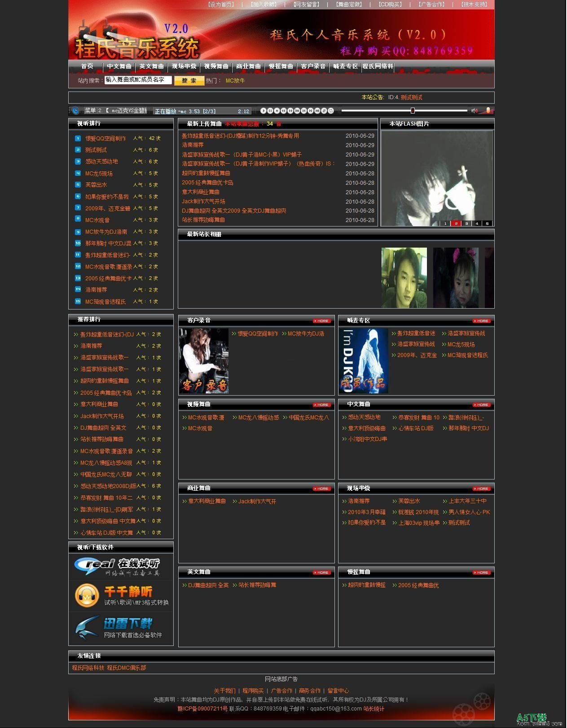
Task: Click the 搜索 search button
Action: click(189, 81)
